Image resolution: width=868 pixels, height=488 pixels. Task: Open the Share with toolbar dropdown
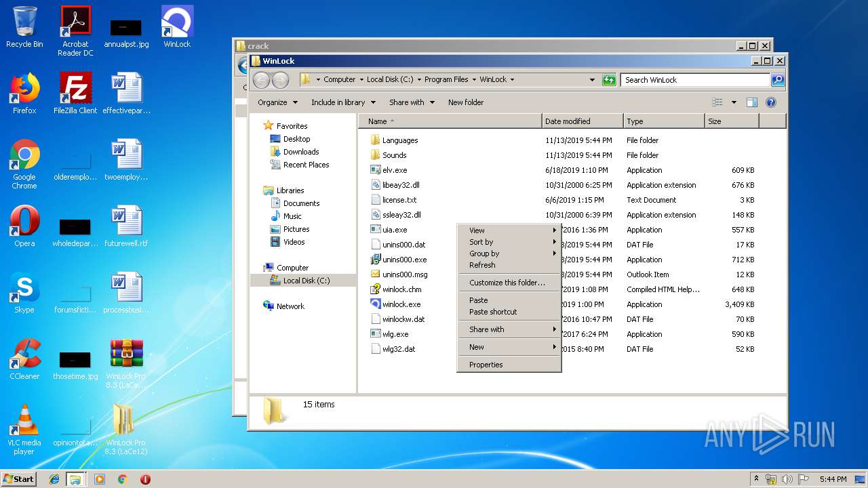412,102
